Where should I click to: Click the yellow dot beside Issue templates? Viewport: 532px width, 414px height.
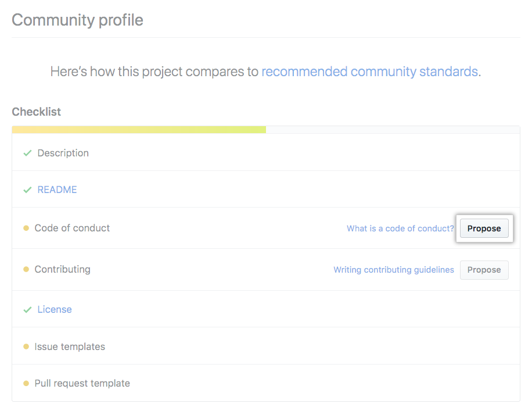click(x=26, y=347)
